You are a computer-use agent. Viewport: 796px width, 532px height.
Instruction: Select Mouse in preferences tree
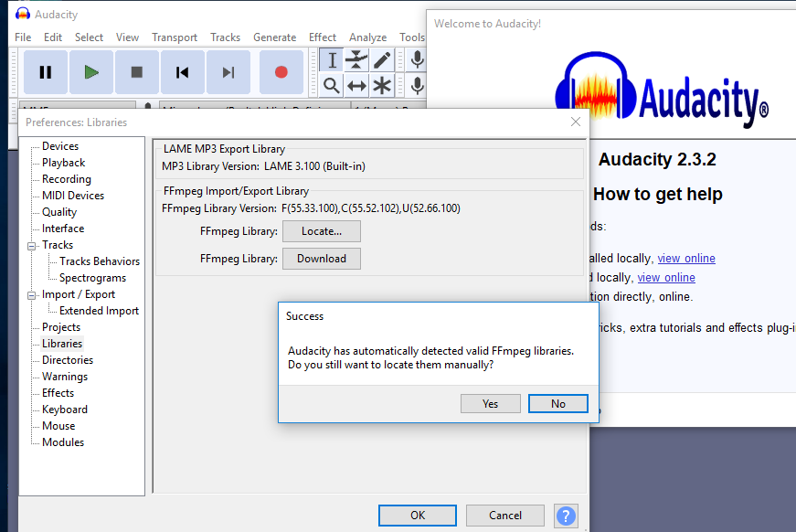click(x=58, y=426)
